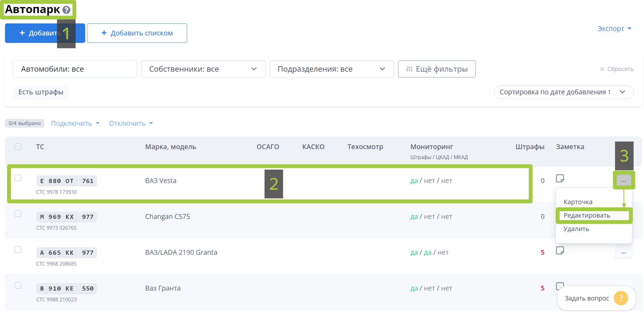644x313 pixels.
Task: Open Ещё фильтры sliders button
Action: pyautogui.click(x=437, y=69)
